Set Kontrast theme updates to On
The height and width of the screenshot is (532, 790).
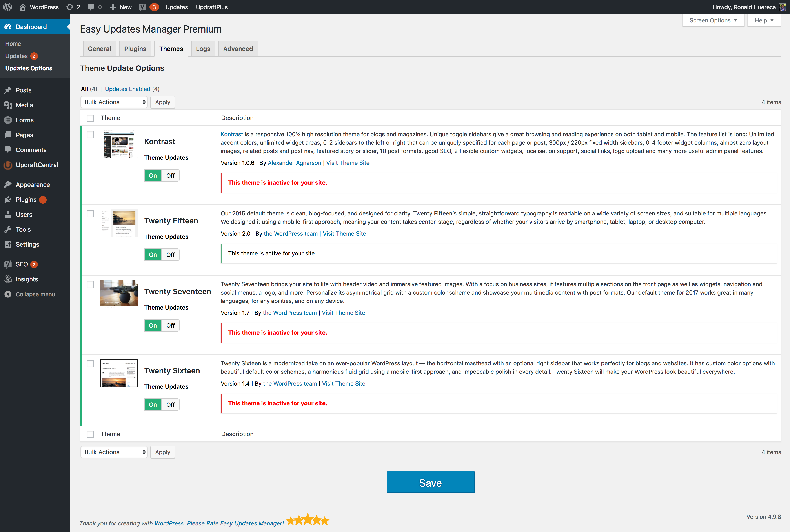153,175
